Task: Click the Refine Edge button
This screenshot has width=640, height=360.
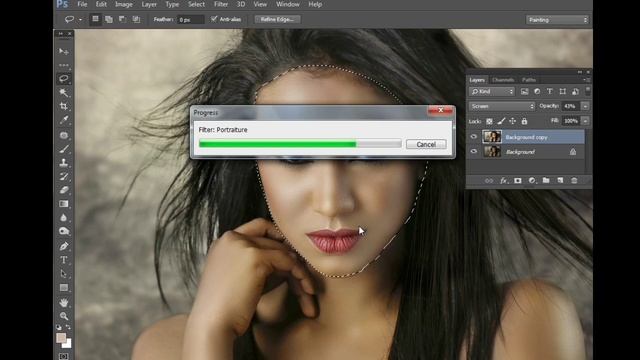Action: click(277, 19)
